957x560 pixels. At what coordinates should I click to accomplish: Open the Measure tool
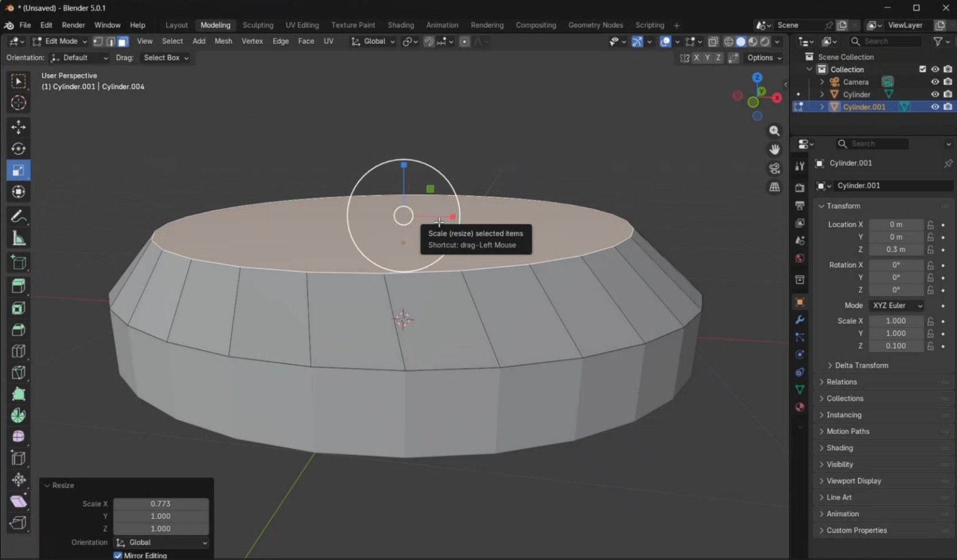pos(18,237)
